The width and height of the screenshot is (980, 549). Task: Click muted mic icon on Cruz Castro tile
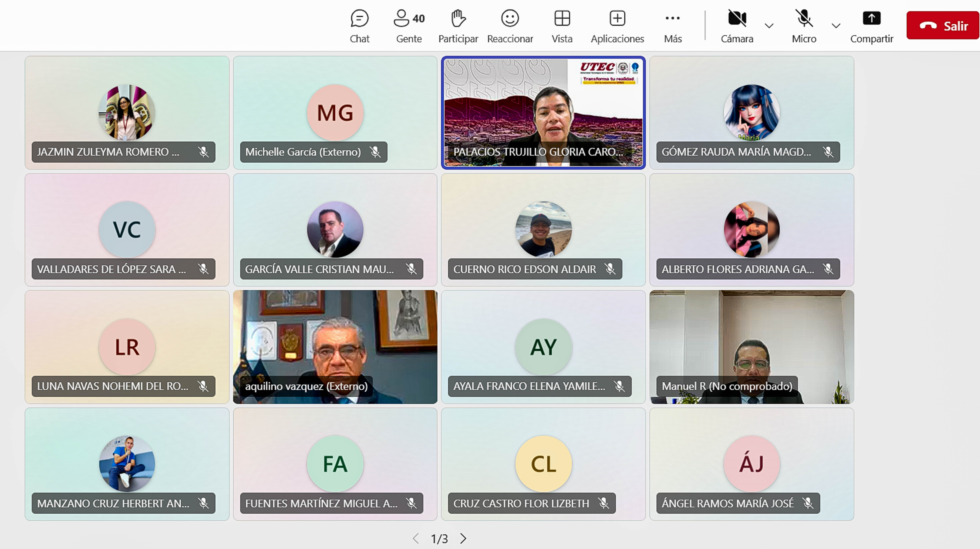click(603, 503)
